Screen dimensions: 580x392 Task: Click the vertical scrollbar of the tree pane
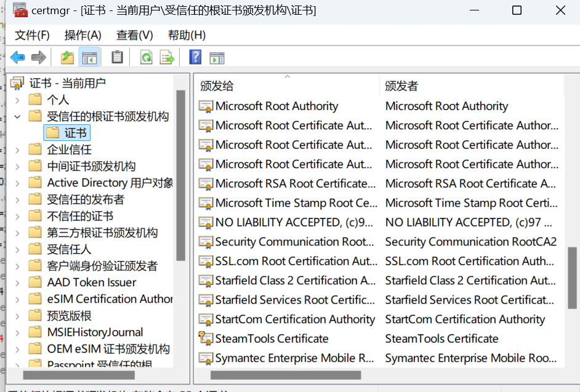tap(180, 175)
